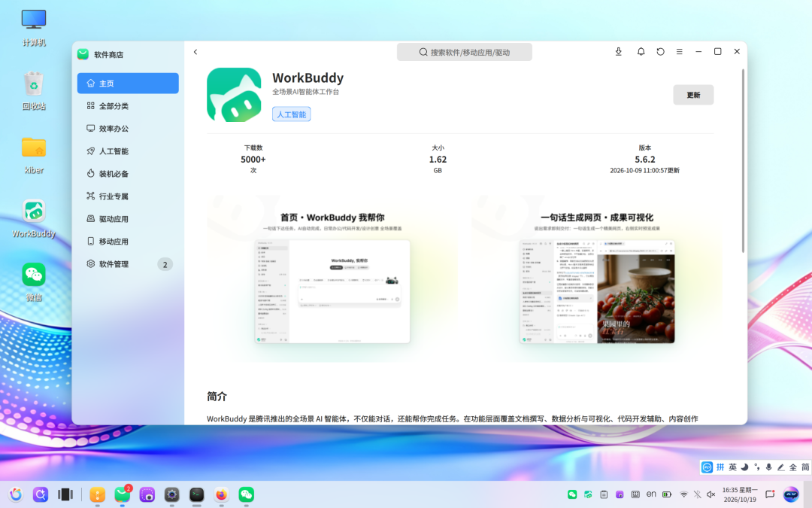Select the 微信 desktop shortcut
This screenshot has width=812, height=508.
[x=34, y=282]
